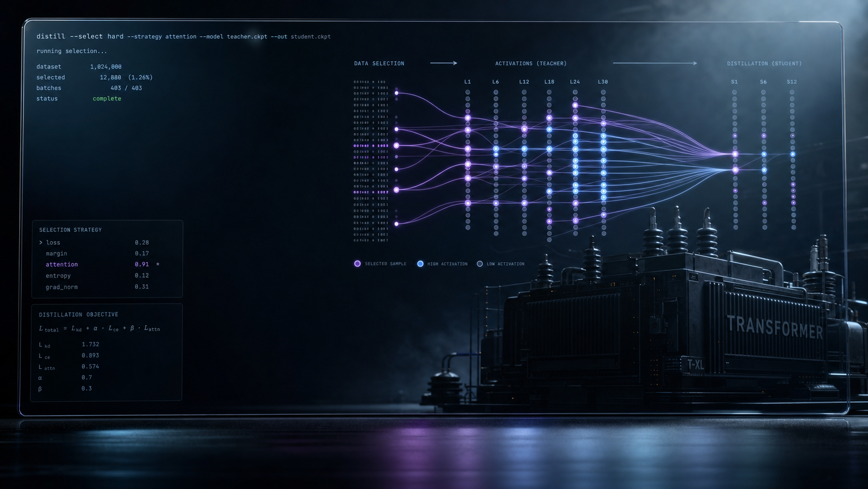Click the selected value 12,880 (1.26%)
The height and width of the screenshot is (489, 868).
coord(126,77)
